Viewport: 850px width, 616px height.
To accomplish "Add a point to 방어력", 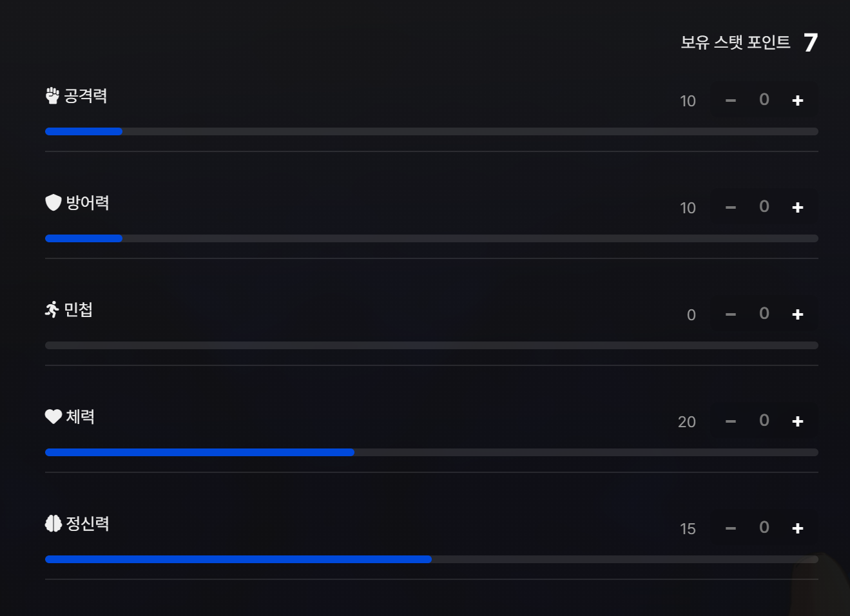I will [x=797, y=207].
